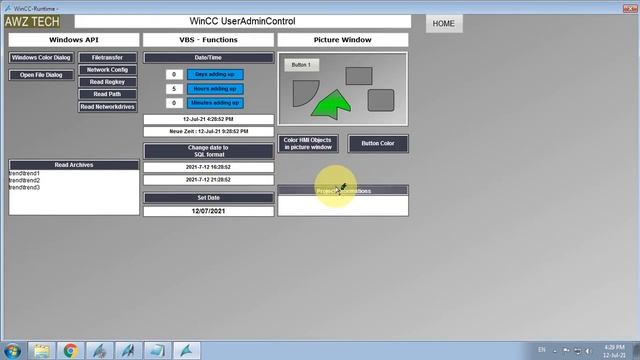This screenshot has height=360, width=640.
Task: Launch Google Chrome from the taskbar
Action: tap(71, 351)
